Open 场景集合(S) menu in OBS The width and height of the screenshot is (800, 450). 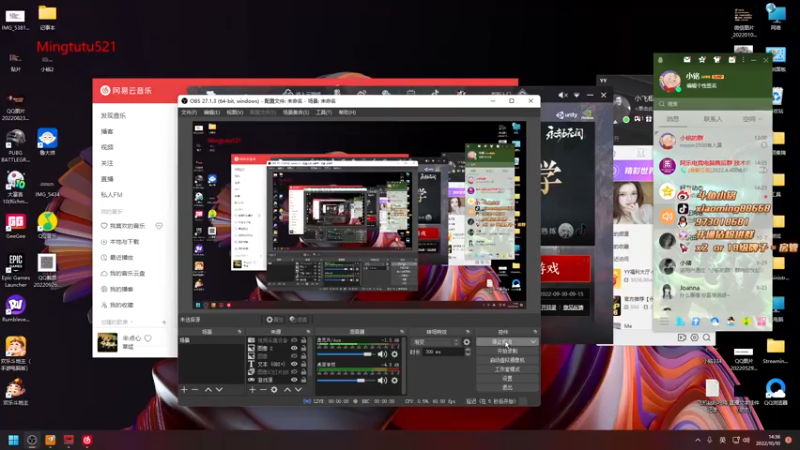pyautogui.click(x=296, y=112)
